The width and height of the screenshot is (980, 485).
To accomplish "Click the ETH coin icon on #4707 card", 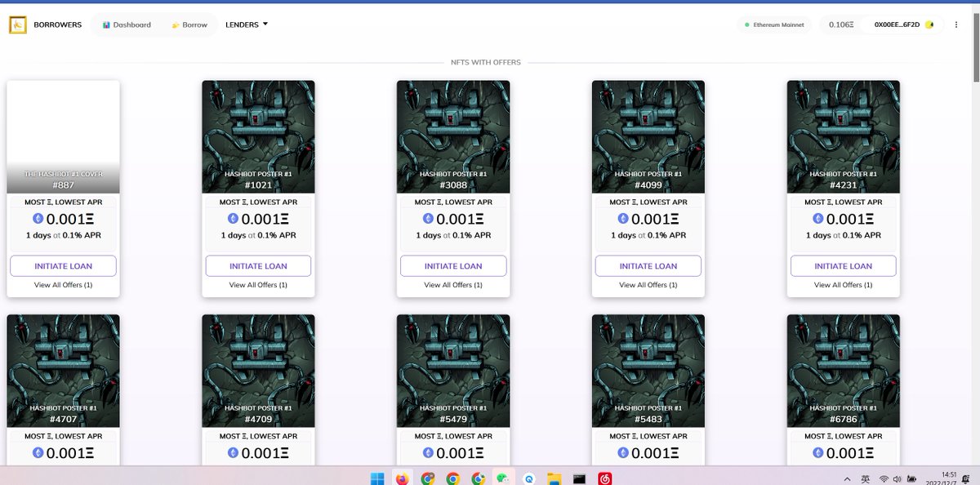I will [38, 453].
